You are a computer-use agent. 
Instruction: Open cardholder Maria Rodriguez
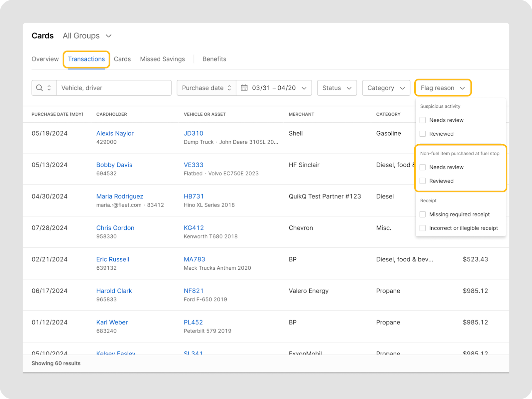click(x=119, y=197)
